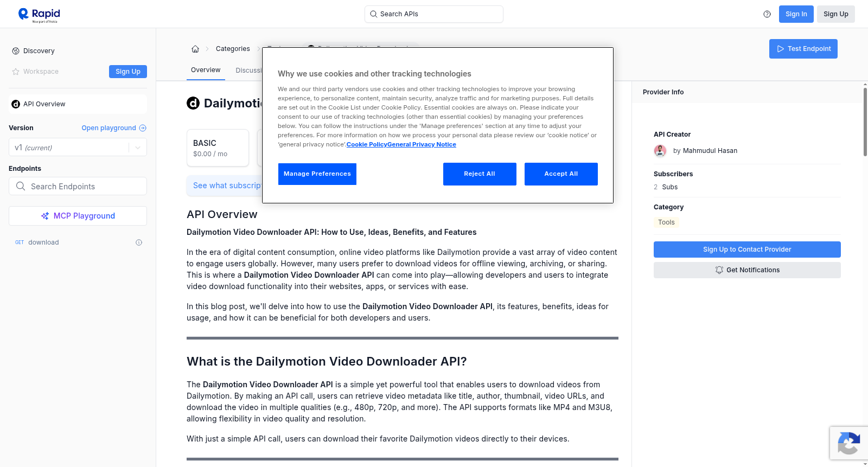Click the reCAPTCHA badge

coord(848,443)
